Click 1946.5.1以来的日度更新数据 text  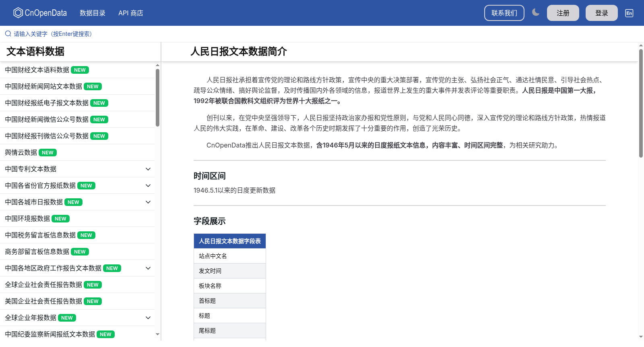(234, 190)
